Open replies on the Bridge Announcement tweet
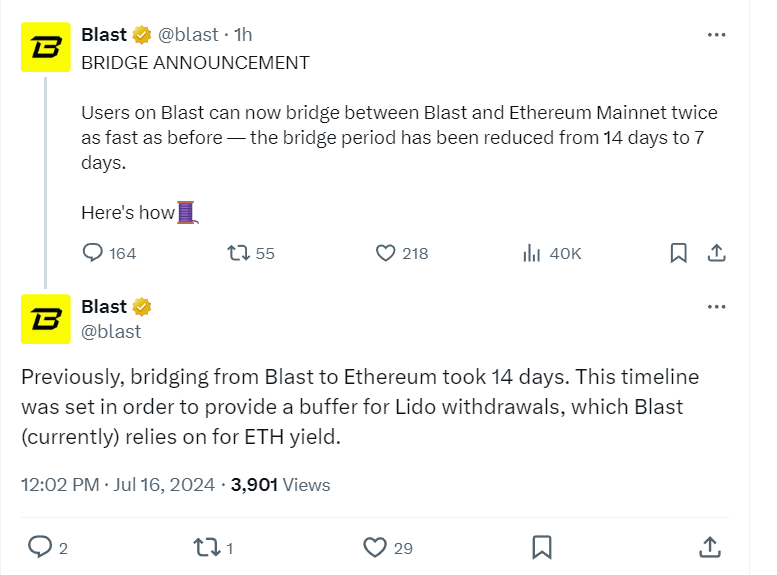This screenshot has height=575, width=777. (109, 253)
